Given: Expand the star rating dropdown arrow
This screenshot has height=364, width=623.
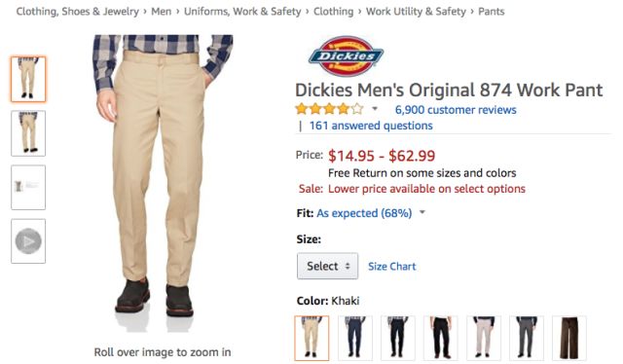Looking at the screenshot, I should 375,108.
